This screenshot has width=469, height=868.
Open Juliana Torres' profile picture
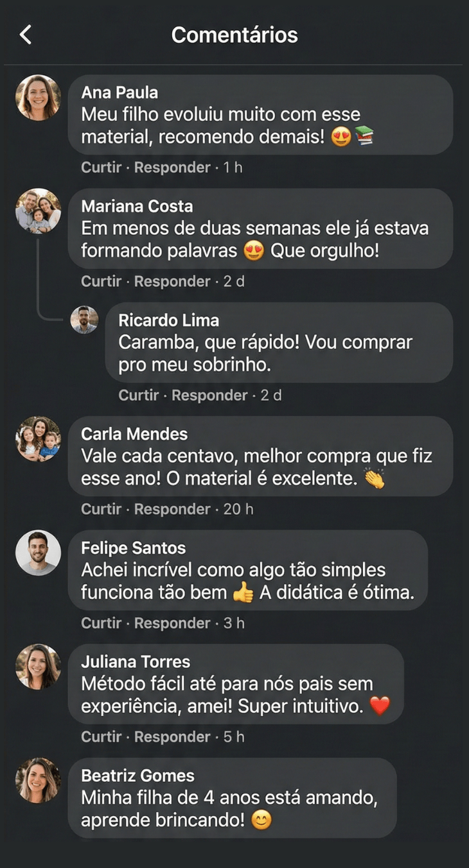38,666
